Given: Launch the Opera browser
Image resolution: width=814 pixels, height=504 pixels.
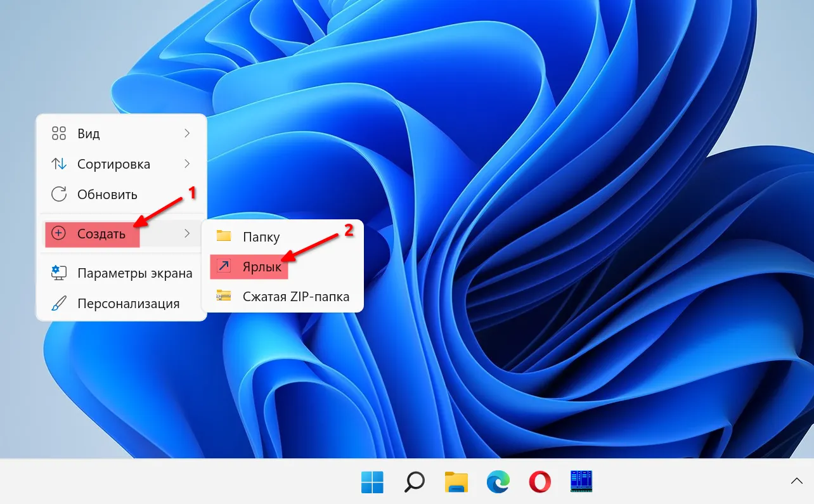Looking at the screenshot, I should tap(539, 482).
